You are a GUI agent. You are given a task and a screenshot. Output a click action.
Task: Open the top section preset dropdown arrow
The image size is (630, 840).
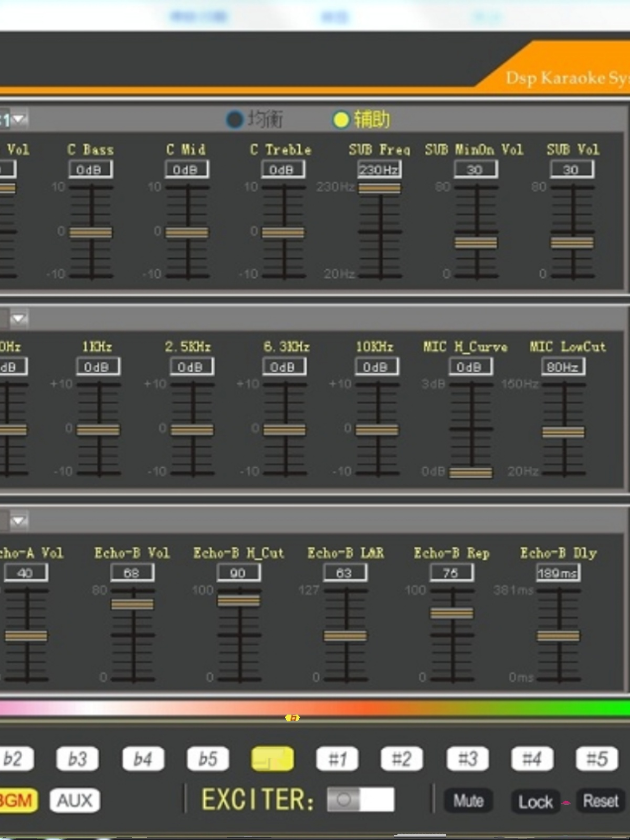point(19,119)
